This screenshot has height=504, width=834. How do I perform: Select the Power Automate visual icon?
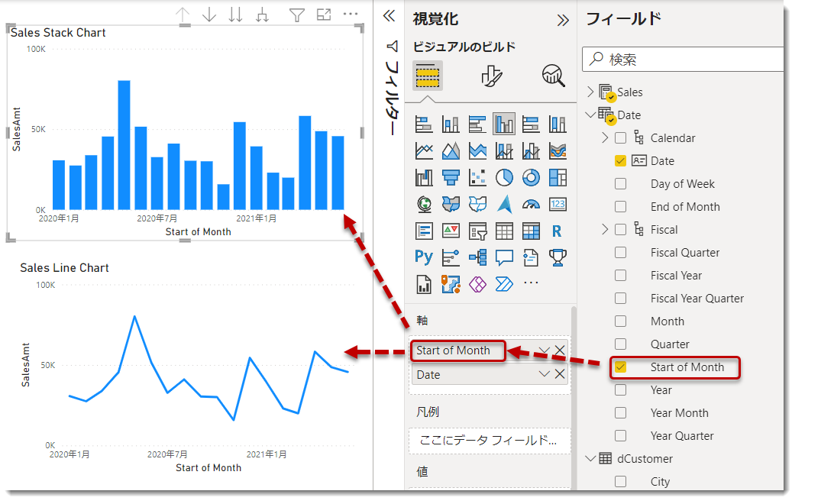pos(504,284)
